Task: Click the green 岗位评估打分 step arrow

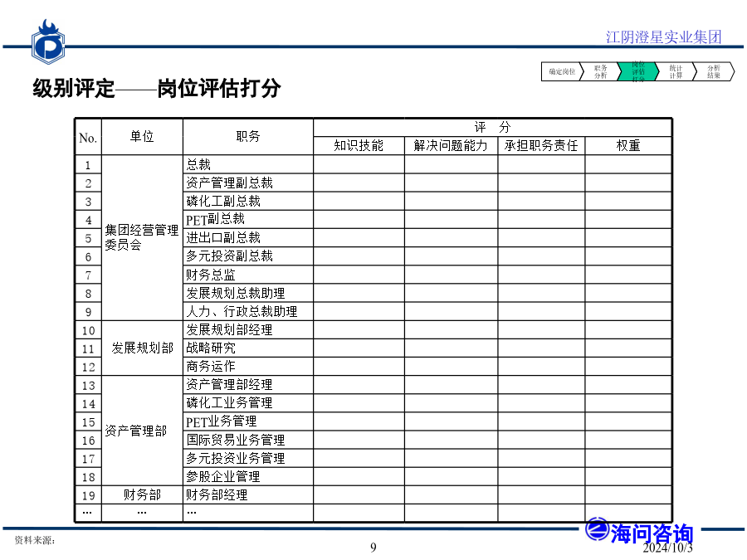Action: [637, 72]
